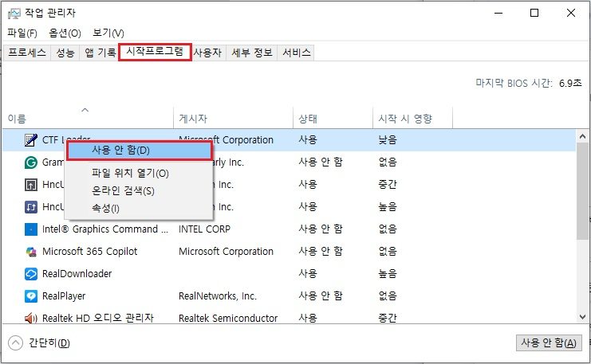The image size is (591, 364).
Task: Switch to the 서비스 tab
Action: (297, 53)
